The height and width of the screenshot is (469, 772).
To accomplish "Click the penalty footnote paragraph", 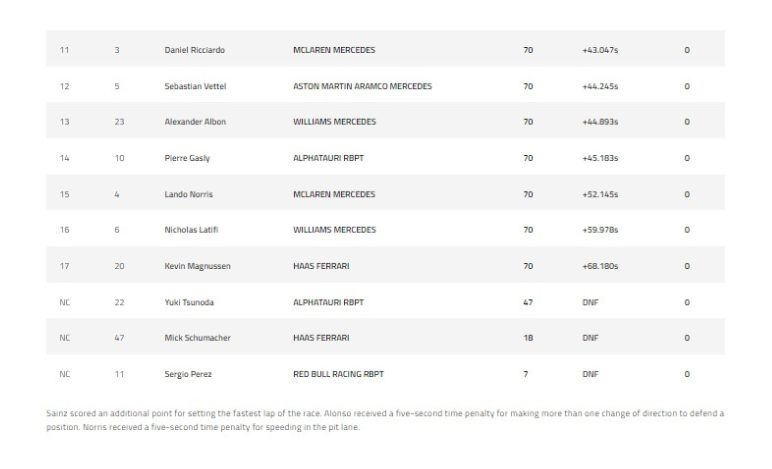I will (385, 420).
